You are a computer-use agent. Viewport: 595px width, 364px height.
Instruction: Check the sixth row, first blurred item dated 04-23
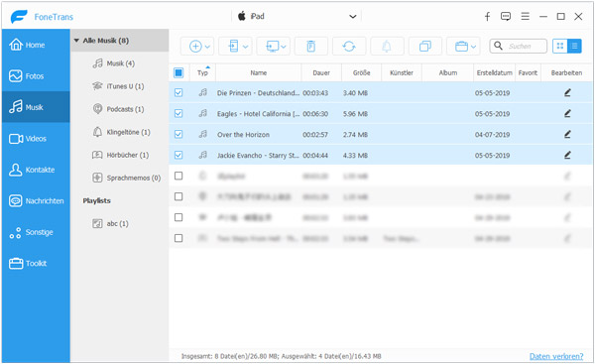pyautogui.click(x=178, y=196)
